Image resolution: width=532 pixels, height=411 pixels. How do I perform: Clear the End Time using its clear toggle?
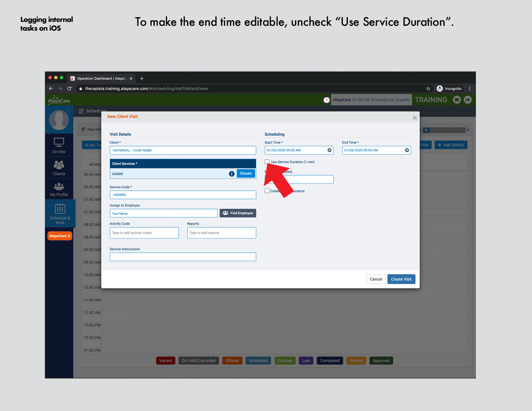407,150
